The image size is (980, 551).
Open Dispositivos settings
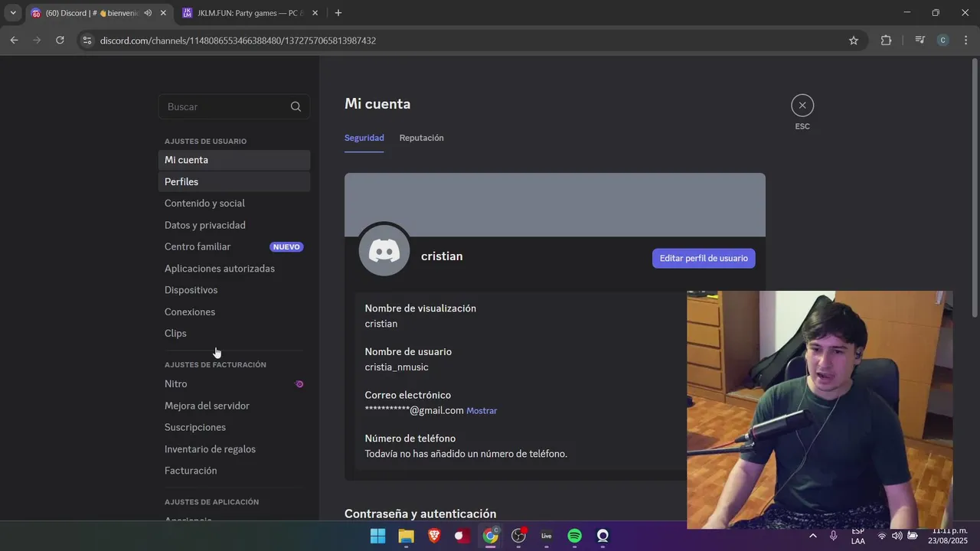[234, 290]
